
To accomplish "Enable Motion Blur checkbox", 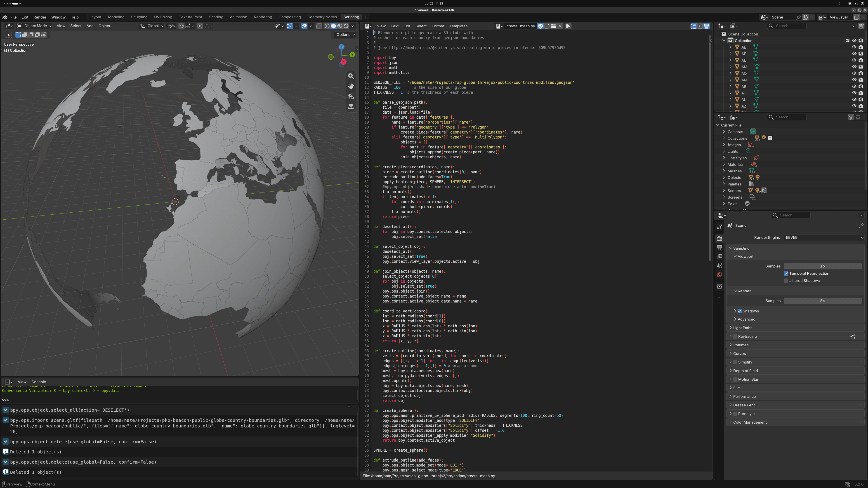I will click(735, 379).
